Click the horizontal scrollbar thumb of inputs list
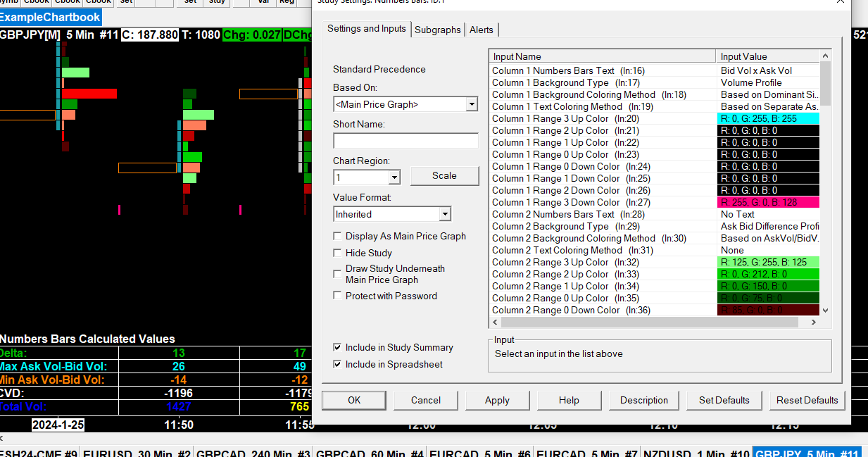 pyautogui.click(x=650, y=322)
